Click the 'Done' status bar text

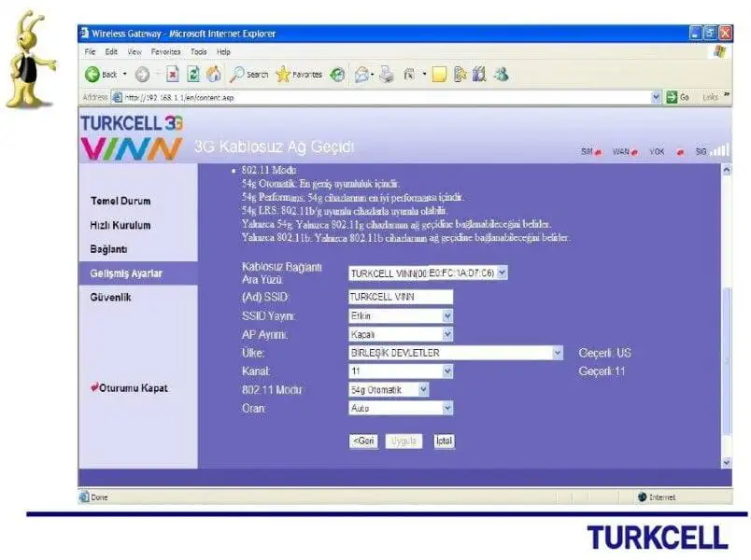(x=99, y=497)
